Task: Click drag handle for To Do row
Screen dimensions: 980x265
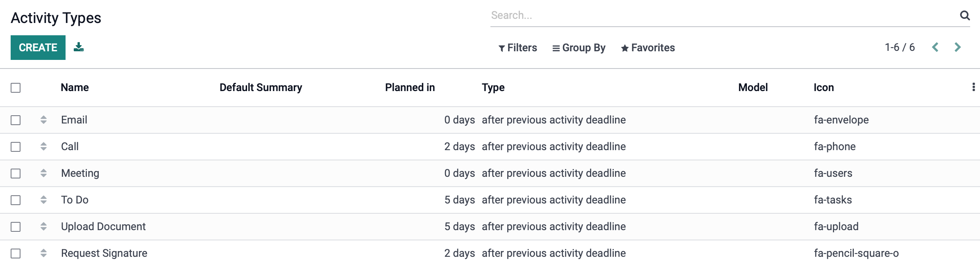Action: pyautogui.click(x=43, y=200)
